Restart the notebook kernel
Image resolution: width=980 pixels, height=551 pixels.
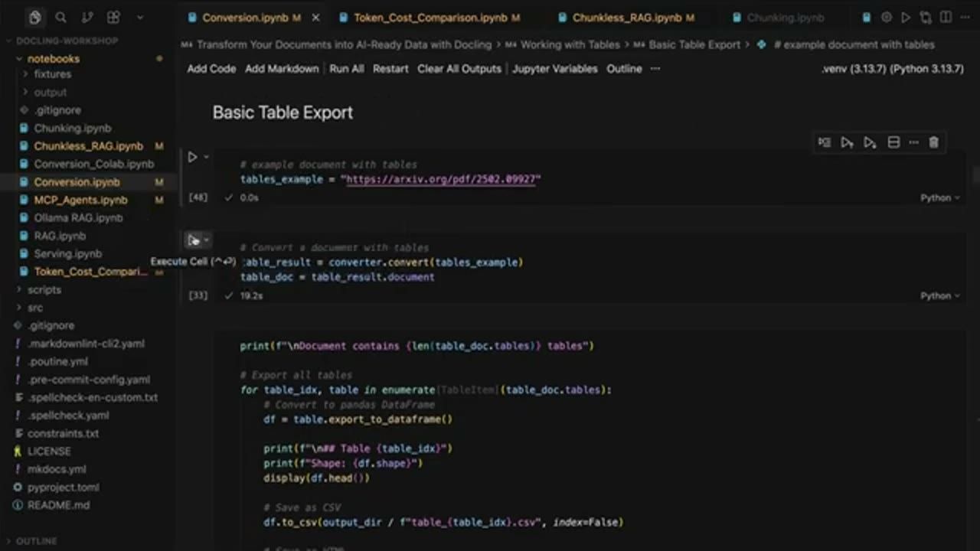click(x=390, y=68)
